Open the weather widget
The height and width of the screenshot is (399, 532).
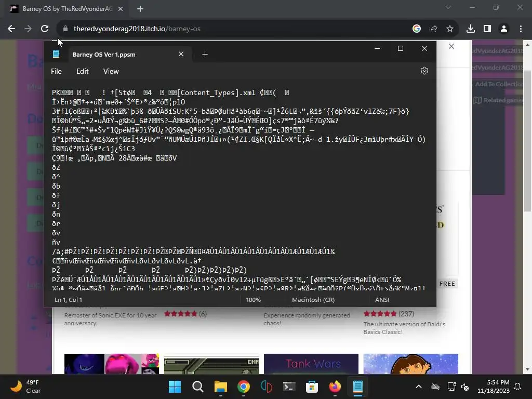click(25, 387)
